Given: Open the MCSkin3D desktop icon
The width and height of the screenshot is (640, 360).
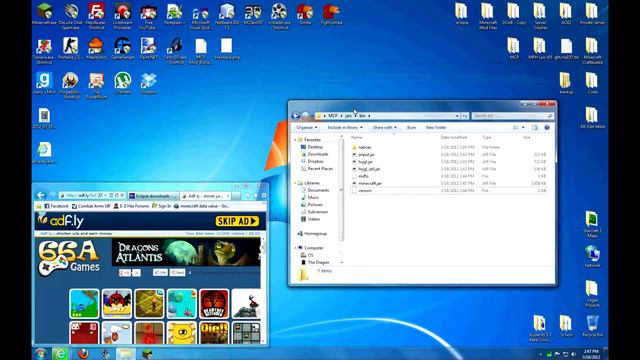Looking at the screenshot, I should point(253,14).
